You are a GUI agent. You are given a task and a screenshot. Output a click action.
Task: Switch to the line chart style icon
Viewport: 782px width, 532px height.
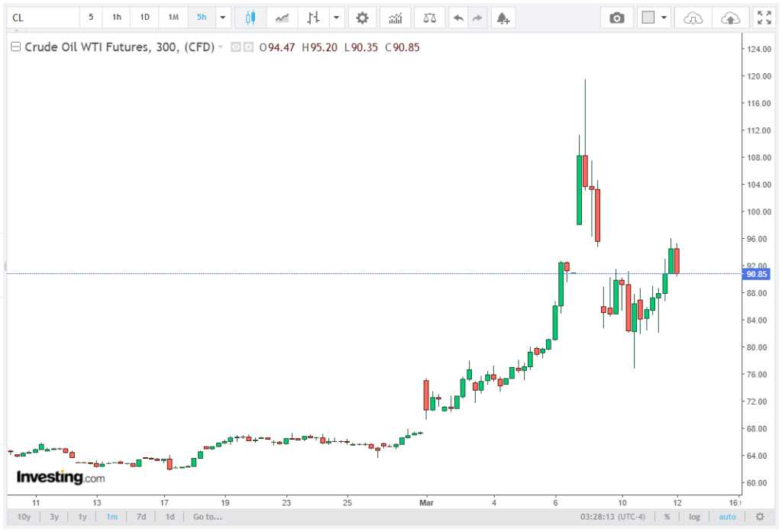click(282, 17)
